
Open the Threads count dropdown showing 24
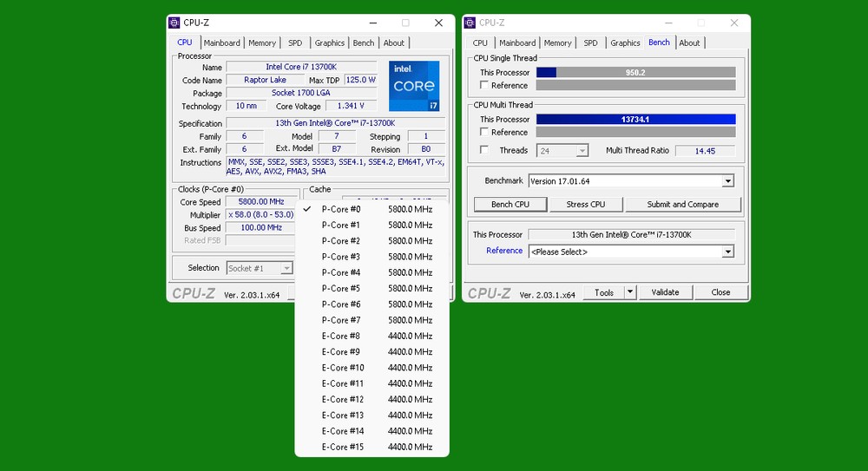[562, 151]
